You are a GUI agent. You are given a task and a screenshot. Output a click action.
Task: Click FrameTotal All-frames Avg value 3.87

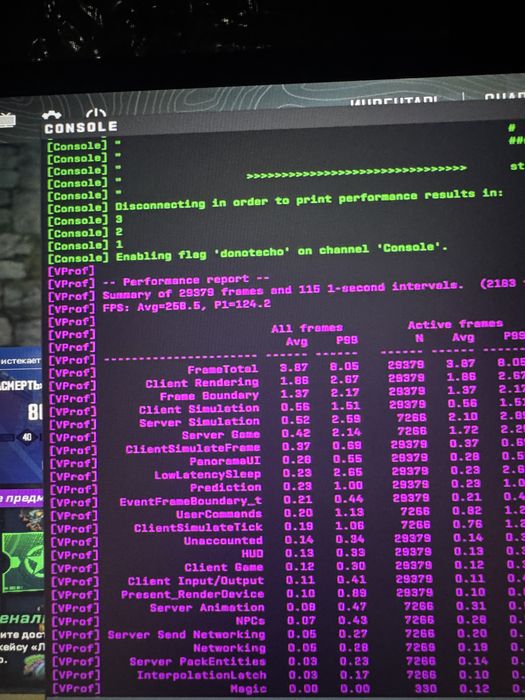point(294,367)
